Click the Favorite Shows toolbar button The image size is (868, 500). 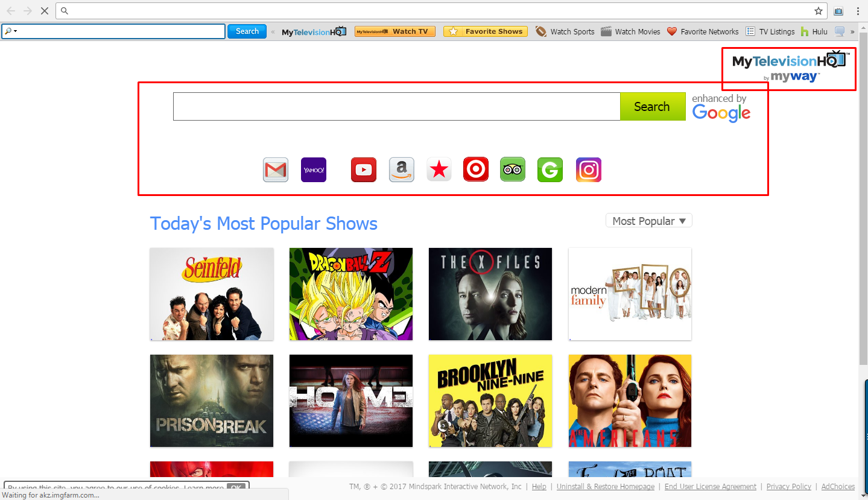486,31
